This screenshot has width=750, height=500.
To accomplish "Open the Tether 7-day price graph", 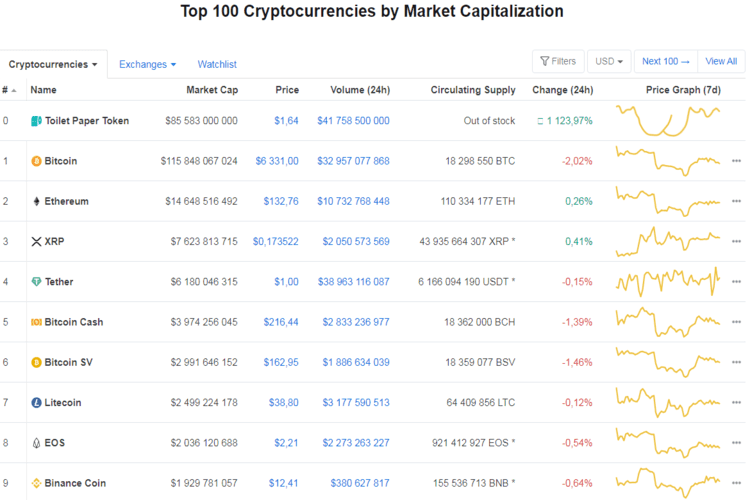I will click(667, 280).
